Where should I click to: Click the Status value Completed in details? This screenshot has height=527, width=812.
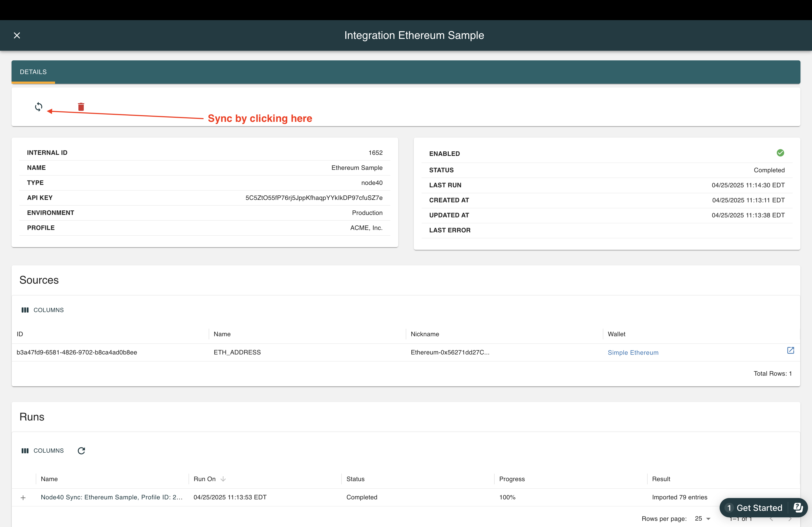769,170
